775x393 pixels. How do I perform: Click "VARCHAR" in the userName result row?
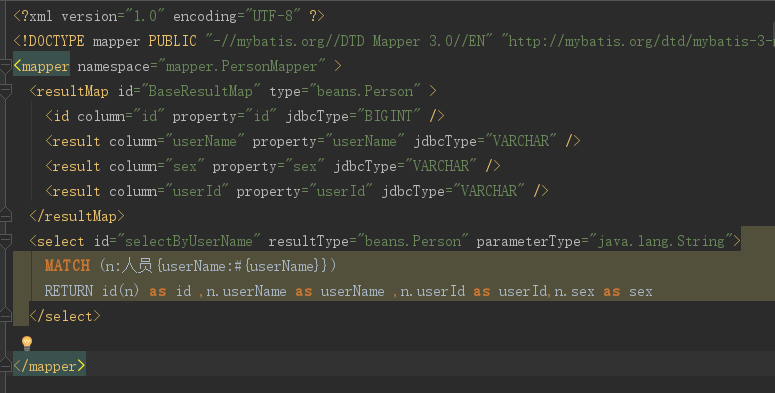[x=521, y=141]
